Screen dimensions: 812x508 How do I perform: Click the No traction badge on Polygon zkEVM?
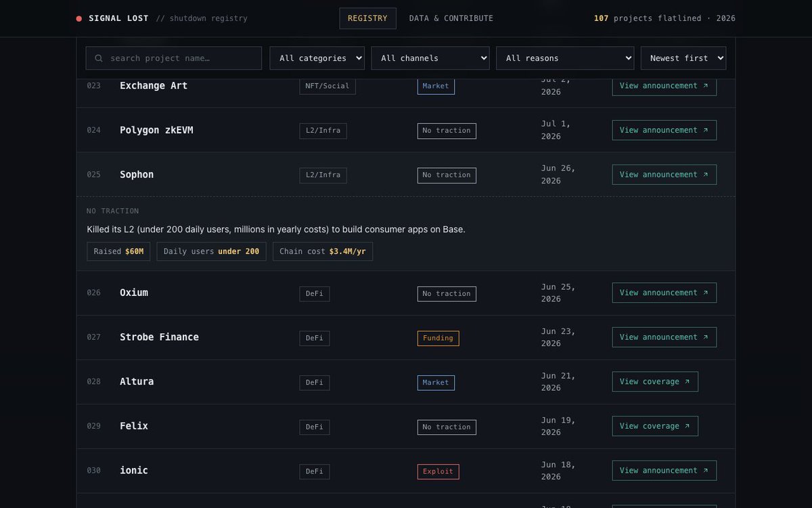click(447, 131)
